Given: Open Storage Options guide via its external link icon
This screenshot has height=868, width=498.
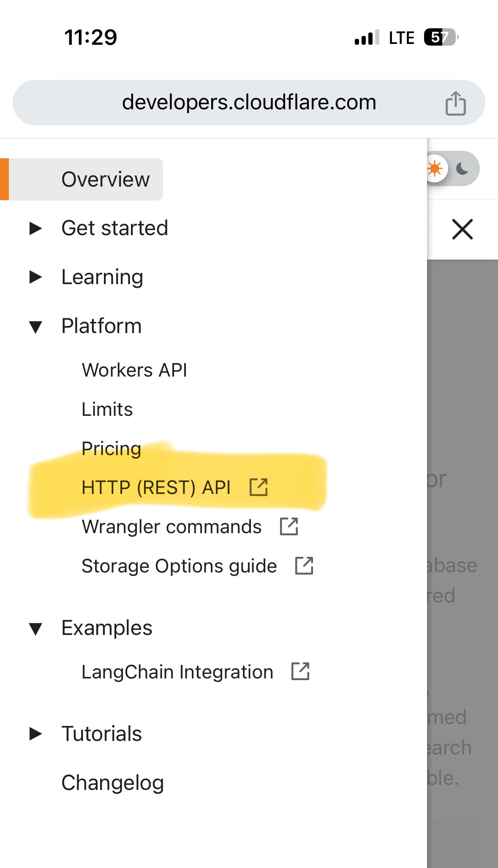Looking at the screenshot, I should click(x=305, y=566).
